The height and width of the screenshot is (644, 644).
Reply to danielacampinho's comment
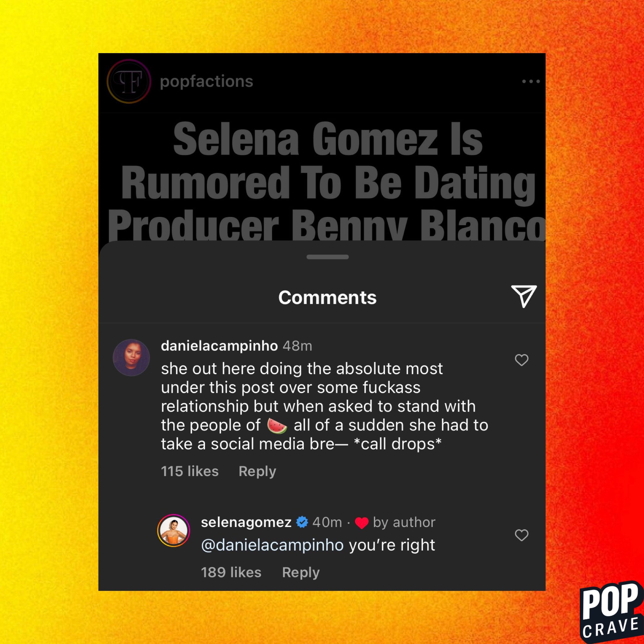[257, 471]
